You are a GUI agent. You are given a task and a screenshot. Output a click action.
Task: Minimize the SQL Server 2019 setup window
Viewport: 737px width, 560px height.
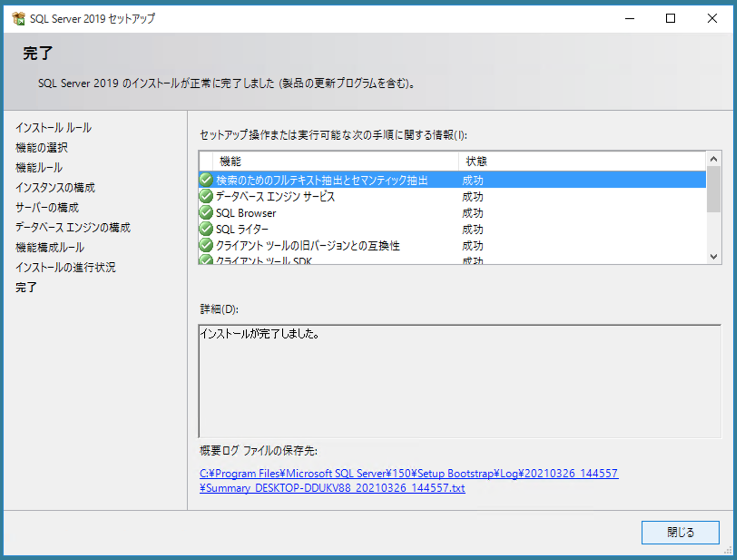point(629,19)
